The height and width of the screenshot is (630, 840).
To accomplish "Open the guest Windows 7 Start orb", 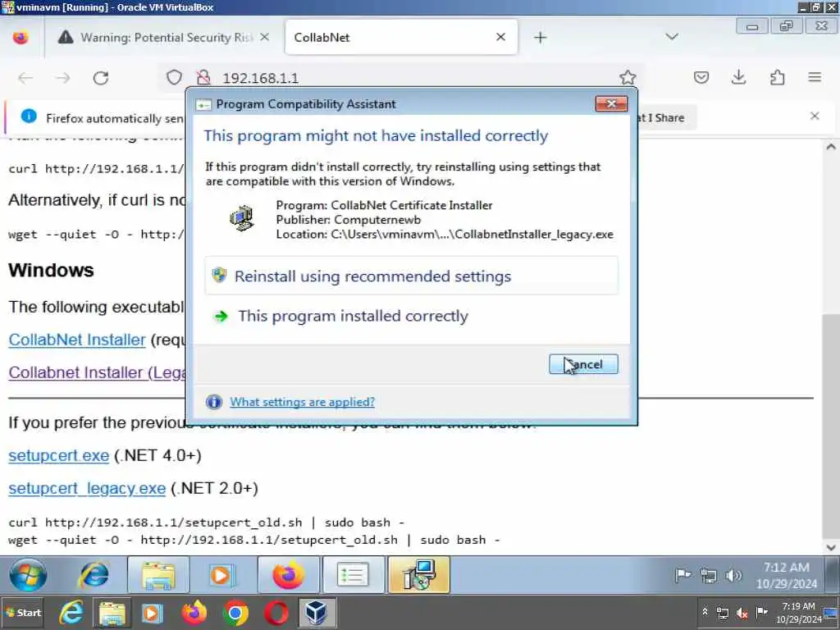I will click(28, 575).
